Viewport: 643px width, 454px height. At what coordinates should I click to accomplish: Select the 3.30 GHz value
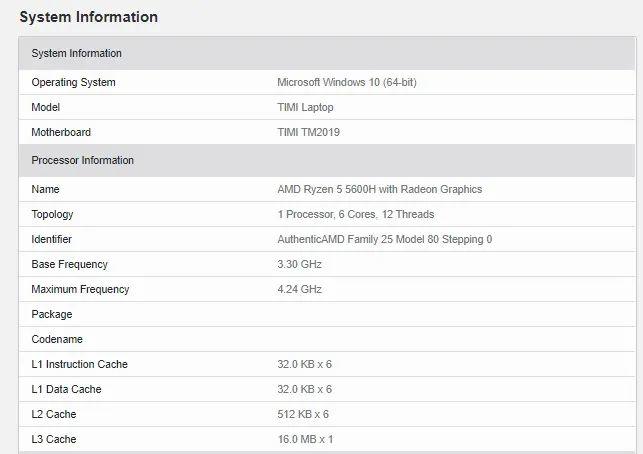tap(299, 264)
